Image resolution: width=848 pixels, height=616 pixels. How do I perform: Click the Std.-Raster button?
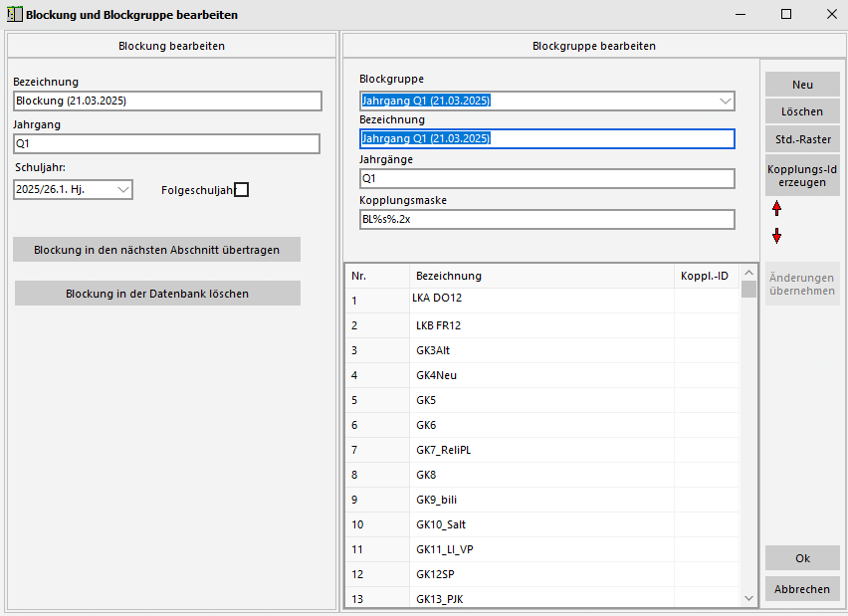click(x=802, y=139)
